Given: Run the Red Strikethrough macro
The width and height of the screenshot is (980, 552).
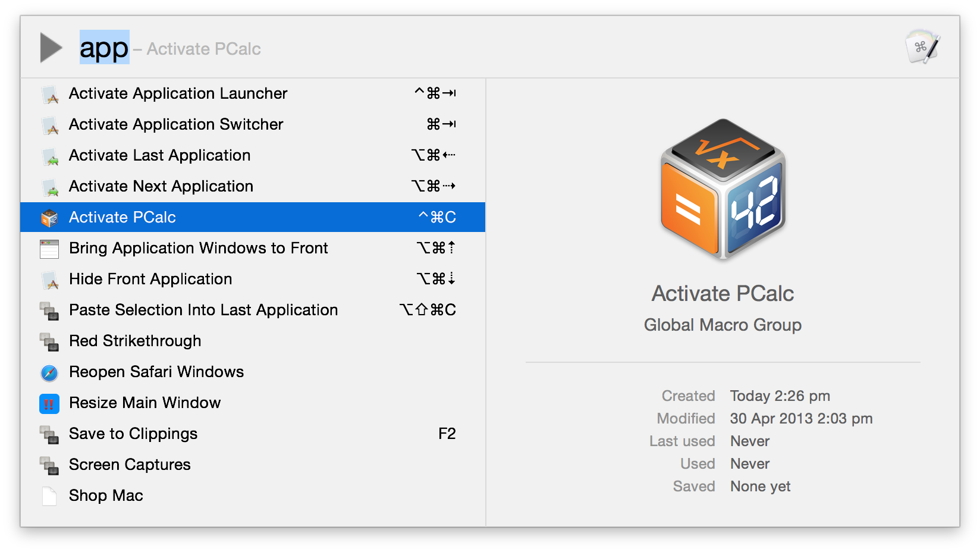Looking at the screenshot, I should click(135, 341).
